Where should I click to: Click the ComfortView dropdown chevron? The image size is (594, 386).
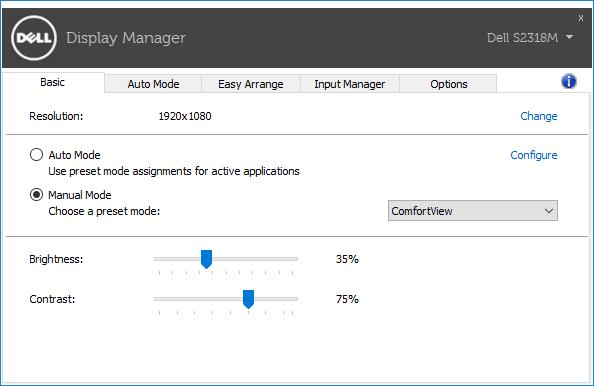(x=549, y=211)
